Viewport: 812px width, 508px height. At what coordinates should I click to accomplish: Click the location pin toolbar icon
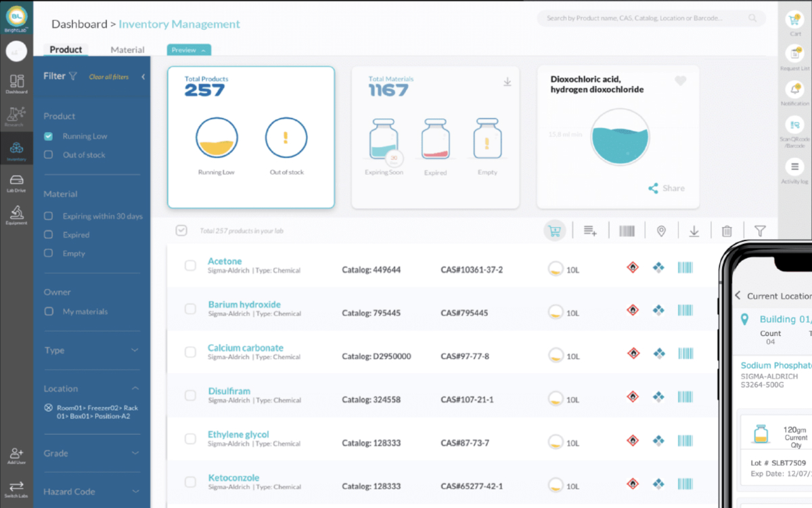click(661, 231)
